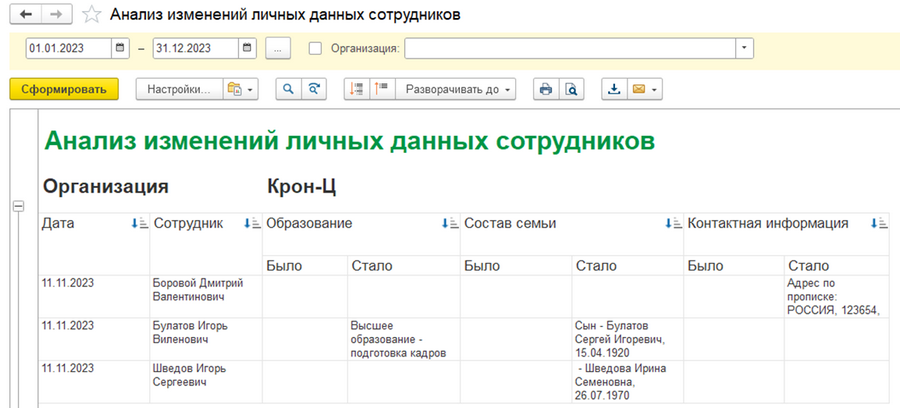Save report with download arrow icon

614,89
